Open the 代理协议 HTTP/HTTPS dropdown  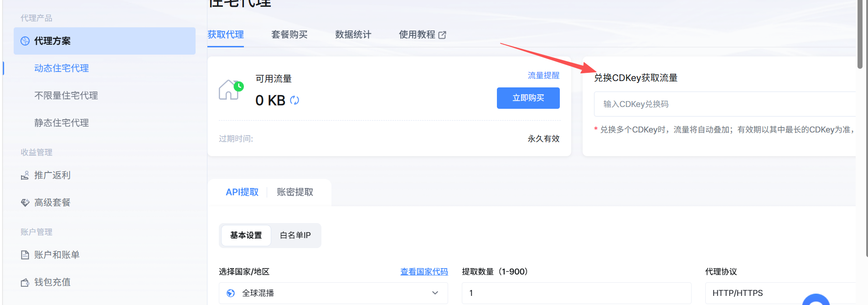click(x=780, y=293)
